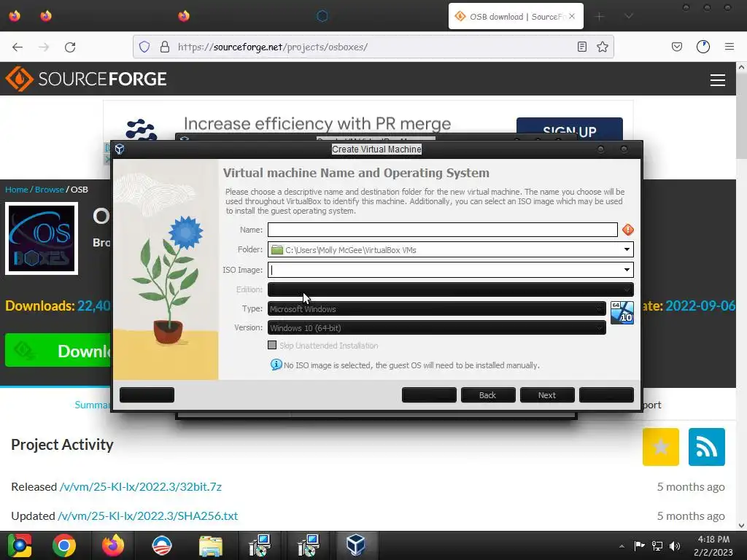
Task: Click the folder icon in the Folder field
Action: 276,249
